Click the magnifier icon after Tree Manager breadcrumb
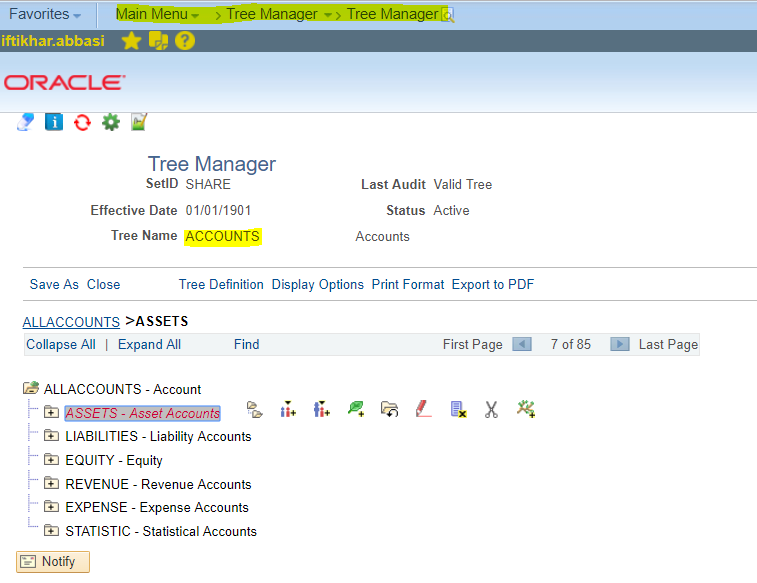Viewport: 757px width, 583px height. (x=448, y=16)
